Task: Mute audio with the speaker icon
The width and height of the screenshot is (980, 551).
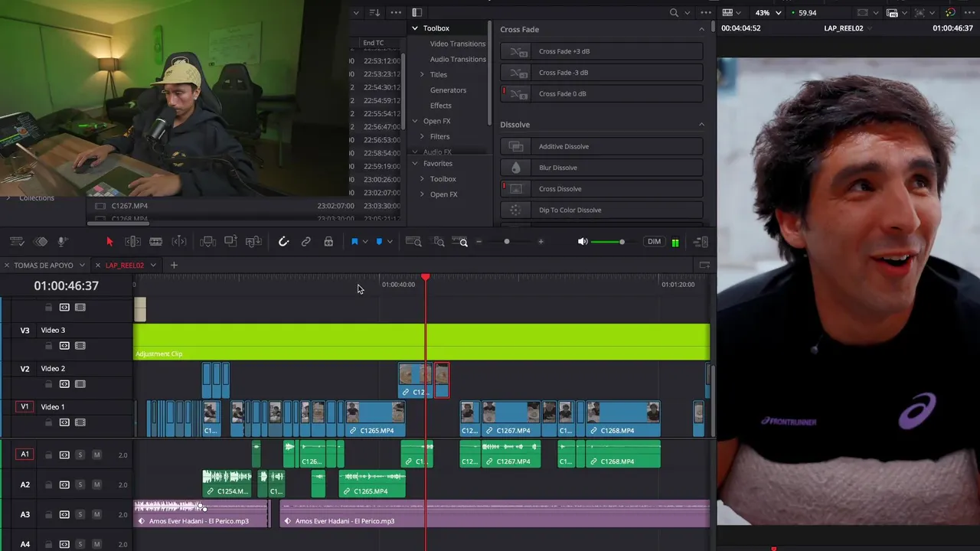Action: coord(583,242)
